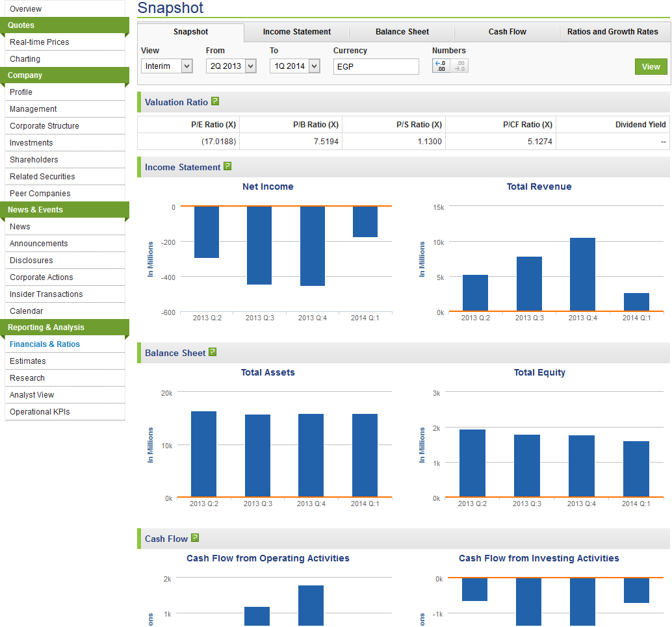The height and width of the screenshot is (627, 672).
Task: Increase decimal places in Numbers
Action: [441, 66]
